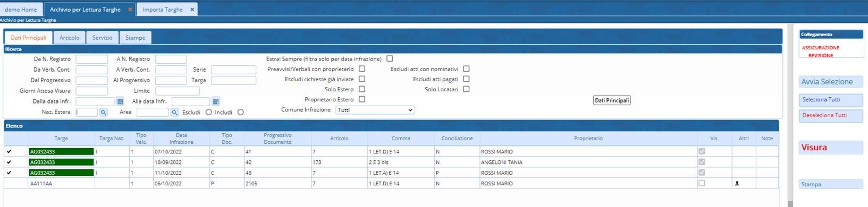Go to demo Home tab

[21, 10]
